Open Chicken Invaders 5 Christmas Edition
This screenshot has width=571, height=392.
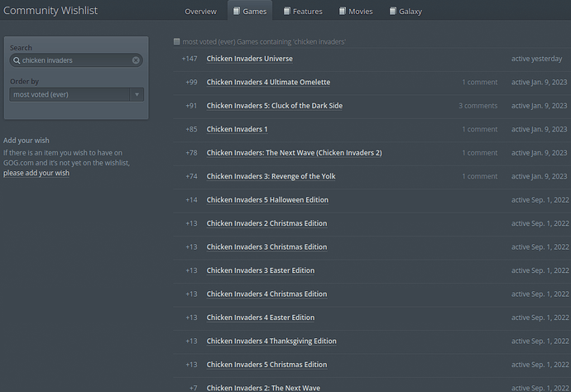click(x=266, y=365)
